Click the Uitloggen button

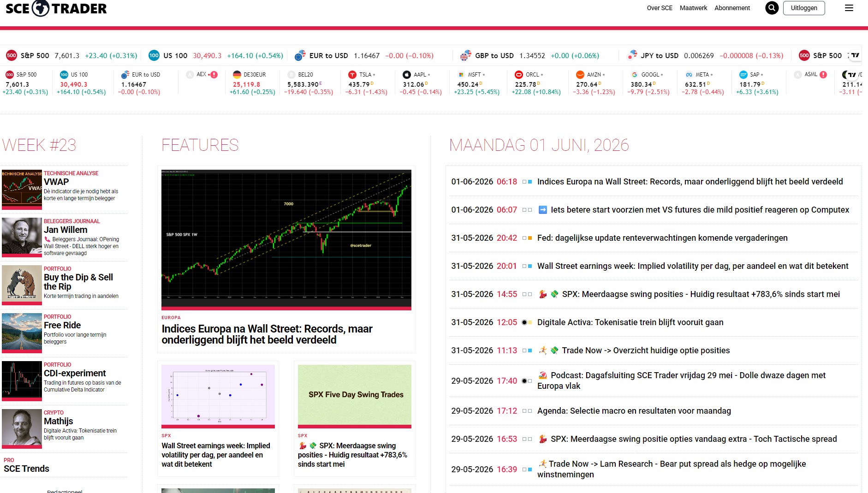pos(804,8)
